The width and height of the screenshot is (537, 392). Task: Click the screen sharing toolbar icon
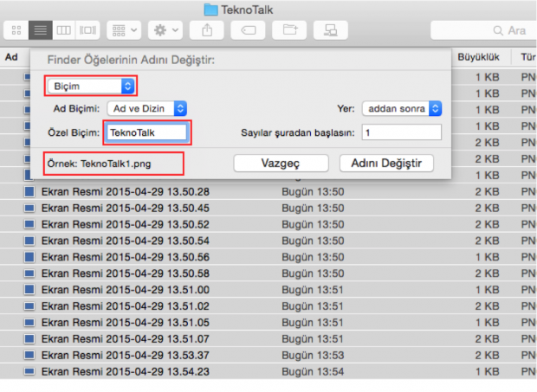[x=331, y=30]
